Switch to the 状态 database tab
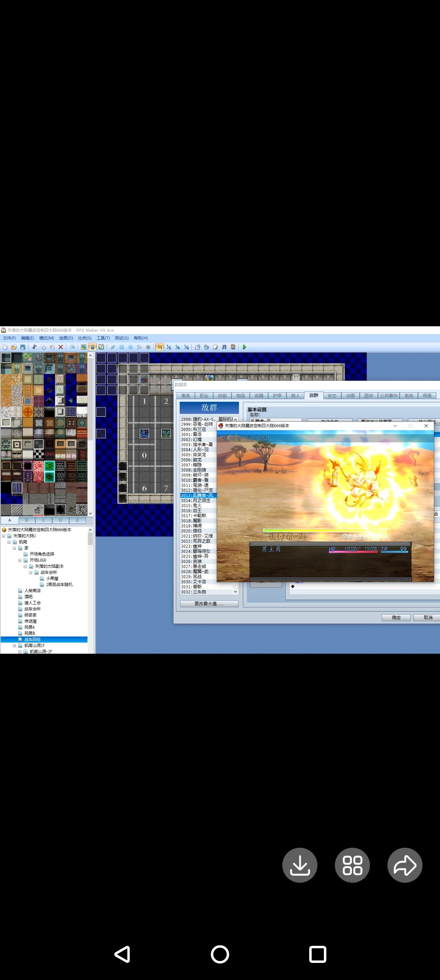Image resolution: width=440 pixels, height=980 pixels. [x=332, y=396]
